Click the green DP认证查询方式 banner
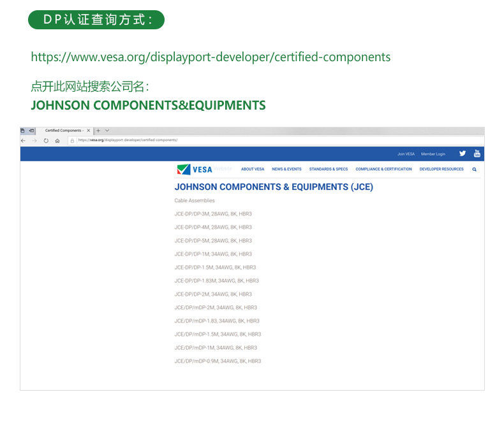504x427 pixels. [x=96, y=20]
